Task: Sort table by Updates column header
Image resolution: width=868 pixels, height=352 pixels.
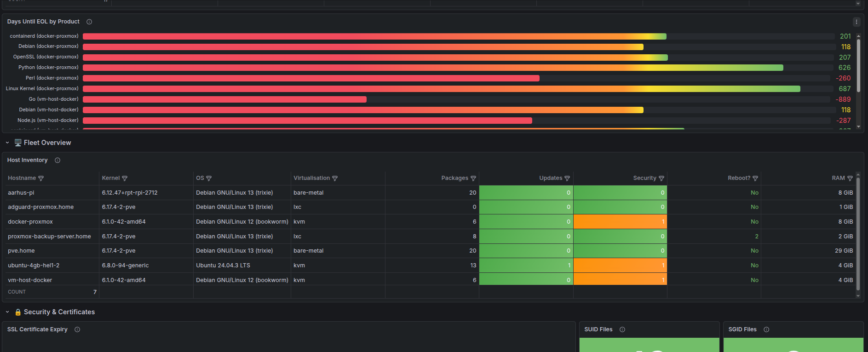Action: tap(551, 178)
